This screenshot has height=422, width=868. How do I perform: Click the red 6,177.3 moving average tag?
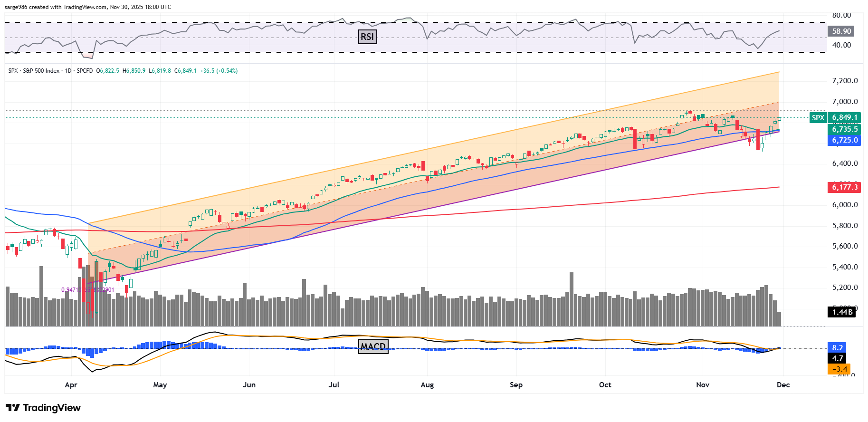(x=844, y=187)
